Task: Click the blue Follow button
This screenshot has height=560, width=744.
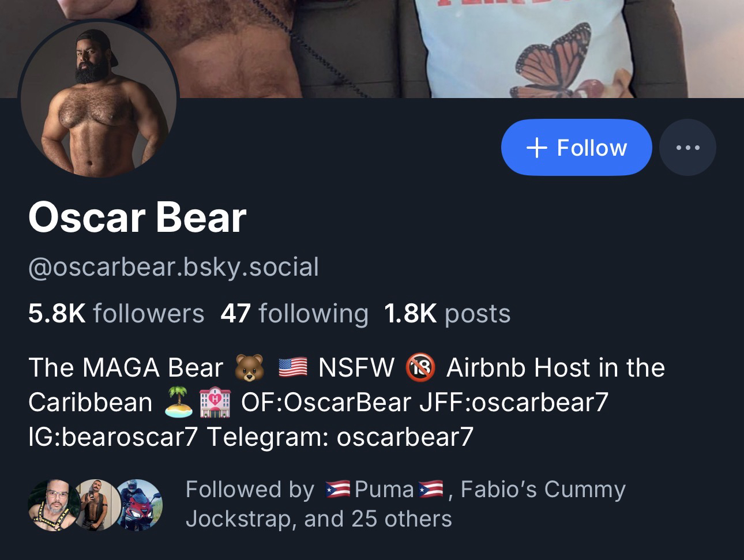Action: 576,148
